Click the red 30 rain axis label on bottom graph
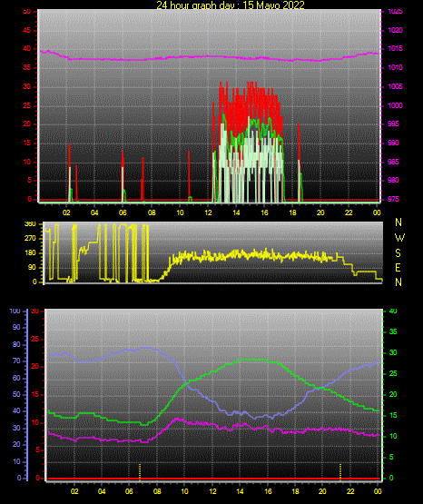 [x=35, y=311]
